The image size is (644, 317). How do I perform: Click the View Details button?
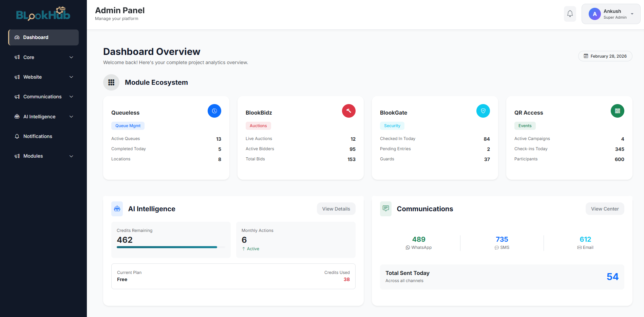336,209
